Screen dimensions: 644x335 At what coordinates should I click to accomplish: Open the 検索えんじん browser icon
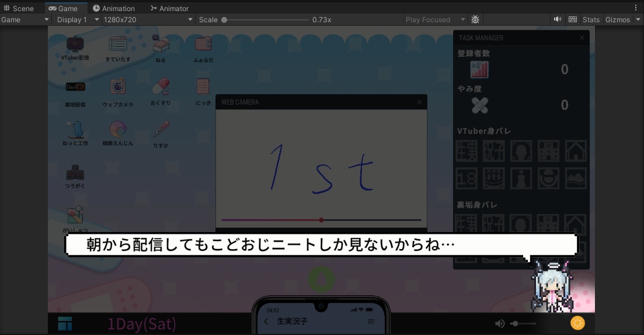(x=118, y=132)
